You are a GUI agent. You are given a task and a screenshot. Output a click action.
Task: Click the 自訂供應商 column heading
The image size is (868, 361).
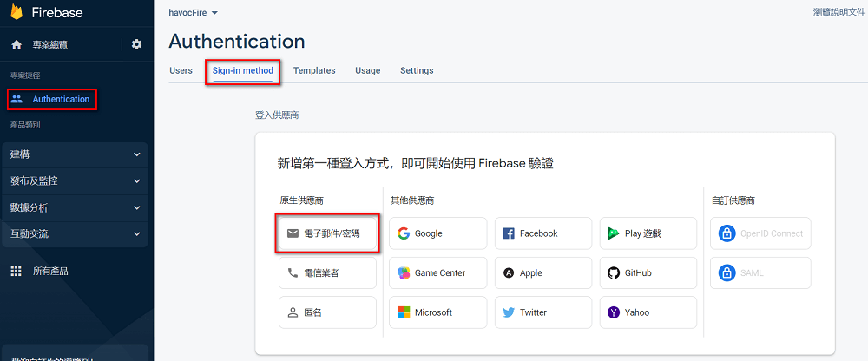pos(733,200)
